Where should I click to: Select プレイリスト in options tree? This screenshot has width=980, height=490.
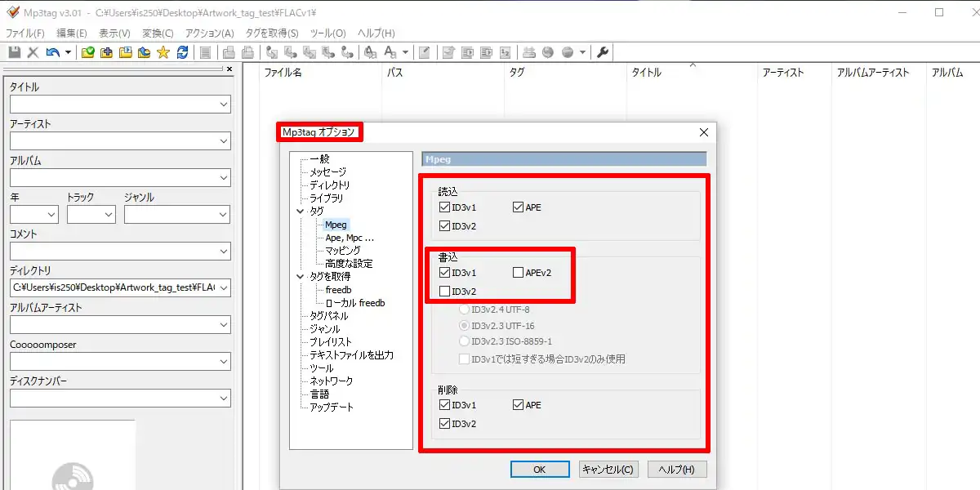331,342
